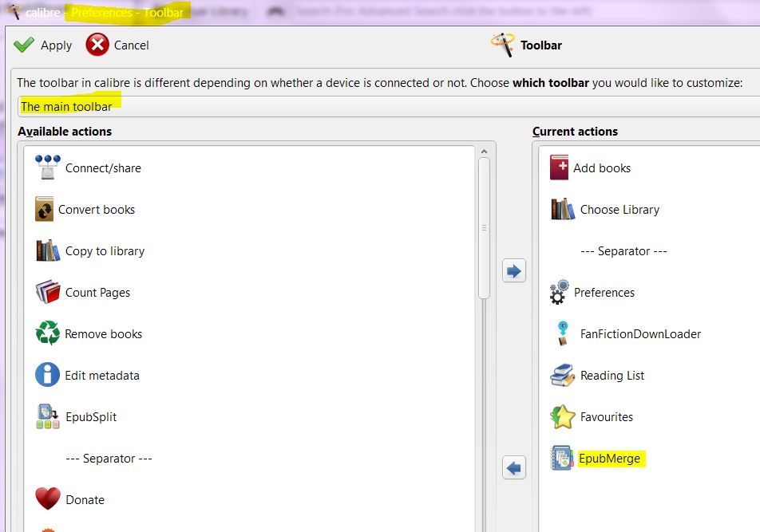The width and height of the screenshot is (760, 532).
Task: Select the Separator entry in Available actions
Action: pos(109,459)
